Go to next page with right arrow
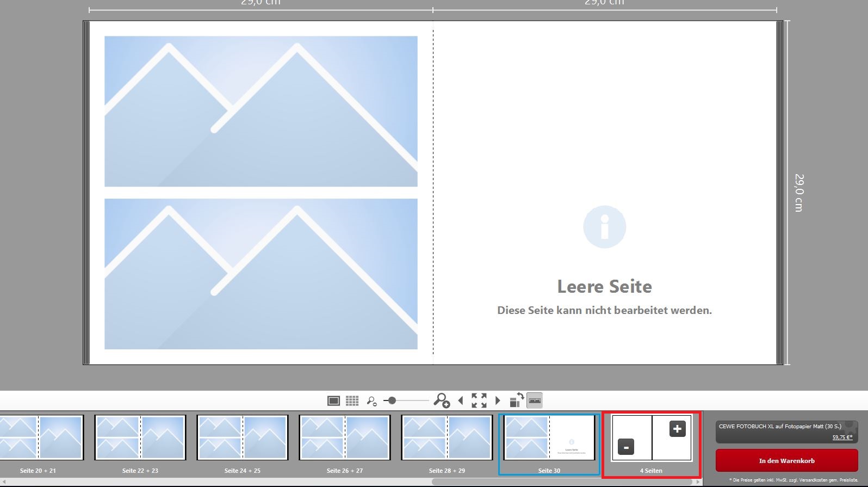The image size is (868, 487). (498, 401)
